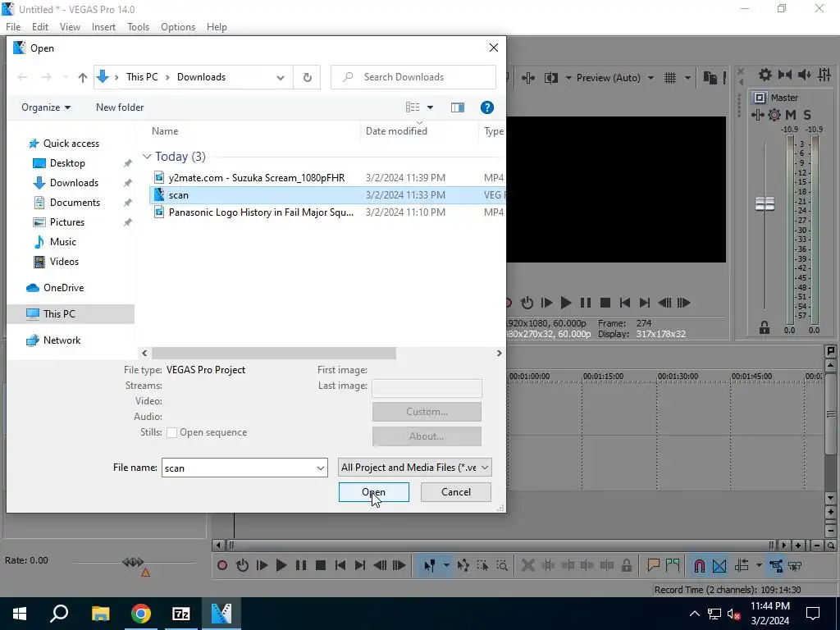Viewport: 840px width, 630px height.
Task: Click Copy Snapshot to Clipboard icon
Action: coord(710,78)
